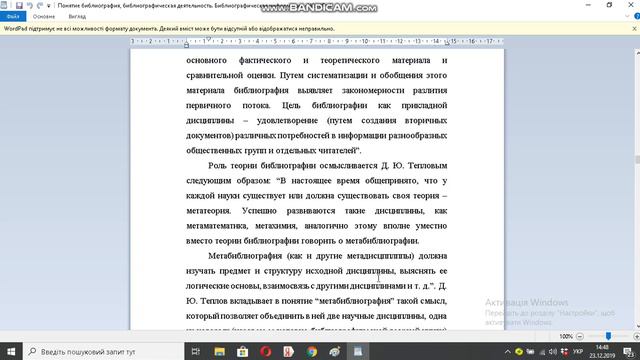Open the volume control tray icon
Image resolution: width=640 pixels, height=360 pixels.
tap(553, 351)
